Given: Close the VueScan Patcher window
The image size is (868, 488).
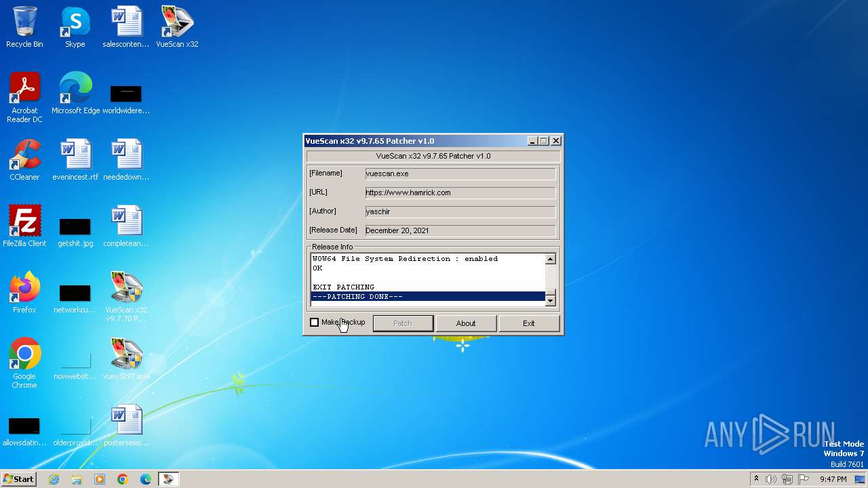Looking at the screenshot, I should [x=556, y=141].
